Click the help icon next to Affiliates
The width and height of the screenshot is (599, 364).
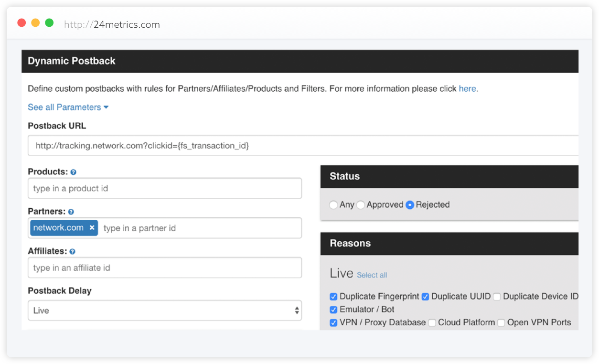72,251
